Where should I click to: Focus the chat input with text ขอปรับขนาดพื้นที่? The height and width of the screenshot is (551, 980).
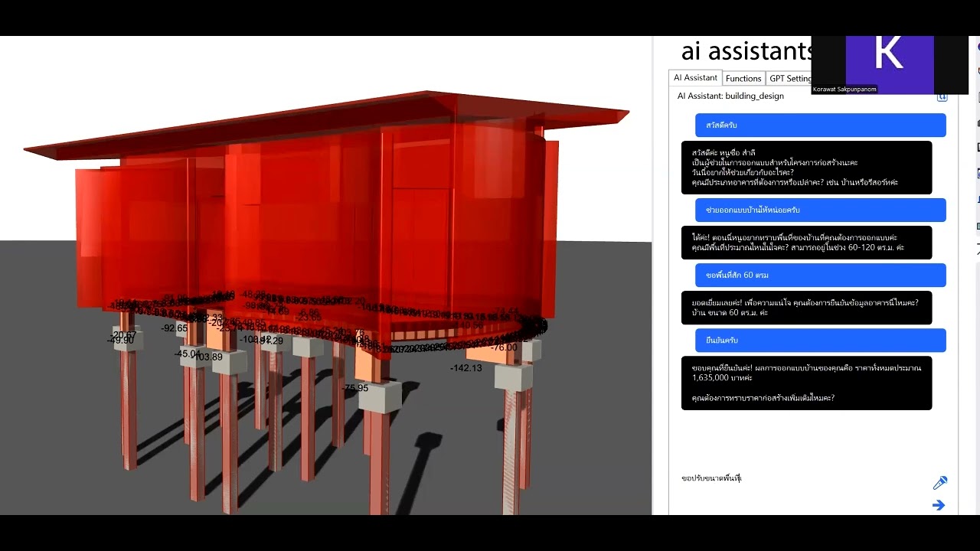point(804,478)
